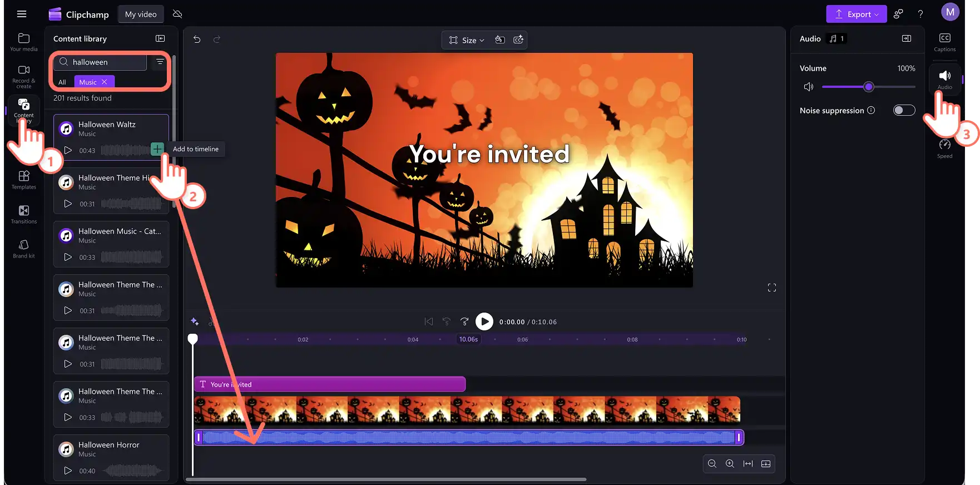980x485 pixels.
Task: Click the undo arrow icon
Action: tap(197, 39)
